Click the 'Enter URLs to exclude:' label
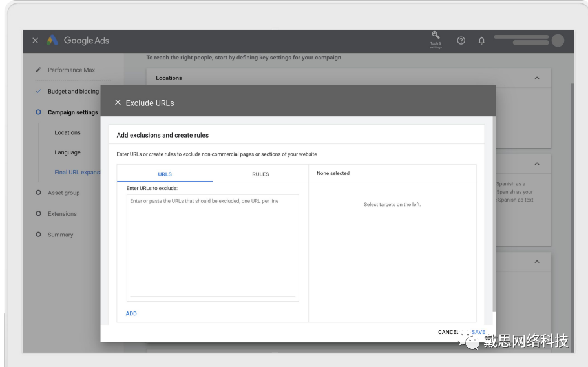588x367 pixels. (x=152, y=188)
